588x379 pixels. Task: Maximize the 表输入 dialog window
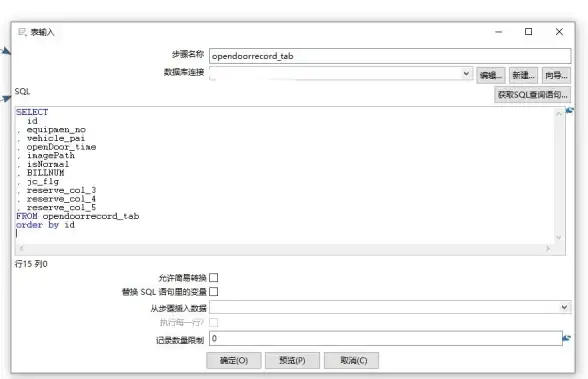point(528,31)
